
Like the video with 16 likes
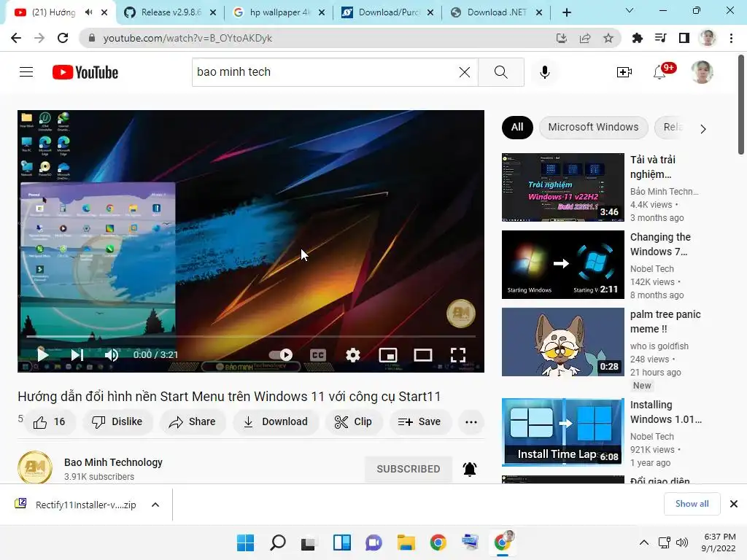coord(50,422)
